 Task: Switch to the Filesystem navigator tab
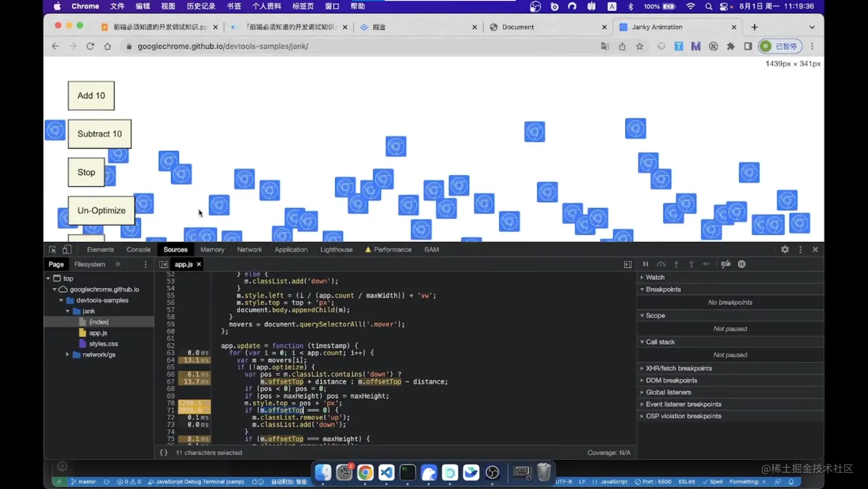point(90,264)
